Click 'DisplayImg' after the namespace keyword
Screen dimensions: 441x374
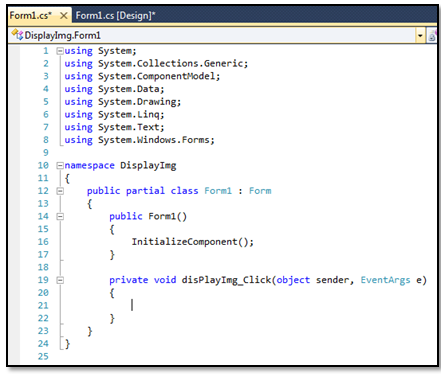click(148, 165)
